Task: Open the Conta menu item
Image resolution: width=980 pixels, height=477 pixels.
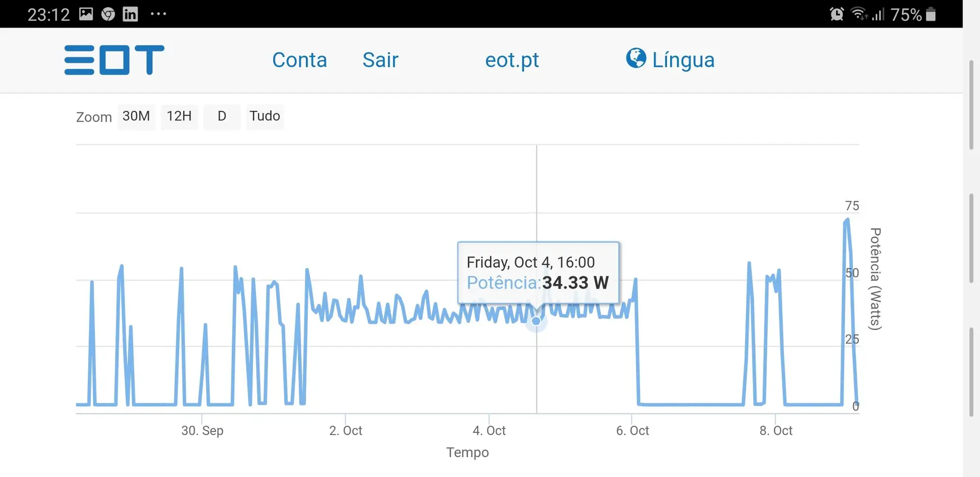Action: [x=300, y=60]
